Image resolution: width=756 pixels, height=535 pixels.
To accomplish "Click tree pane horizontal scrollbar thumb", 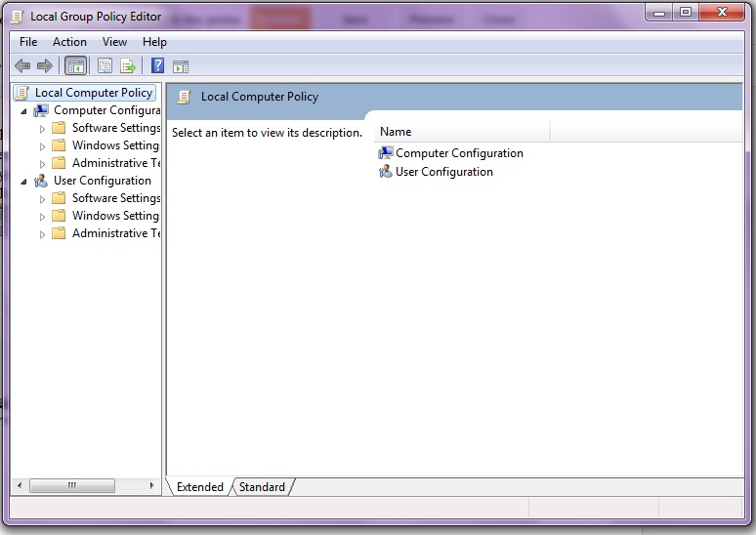I will click(72, 485).
